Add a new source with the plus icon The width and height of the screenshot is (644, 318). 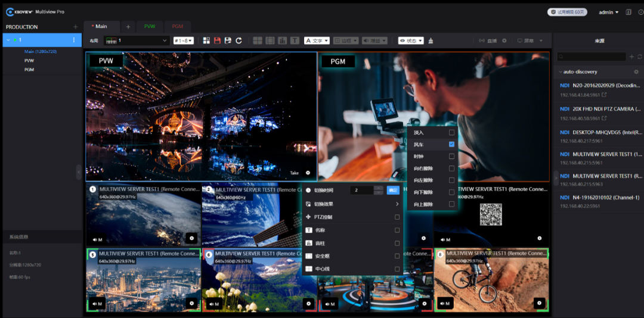click(631, 57)
